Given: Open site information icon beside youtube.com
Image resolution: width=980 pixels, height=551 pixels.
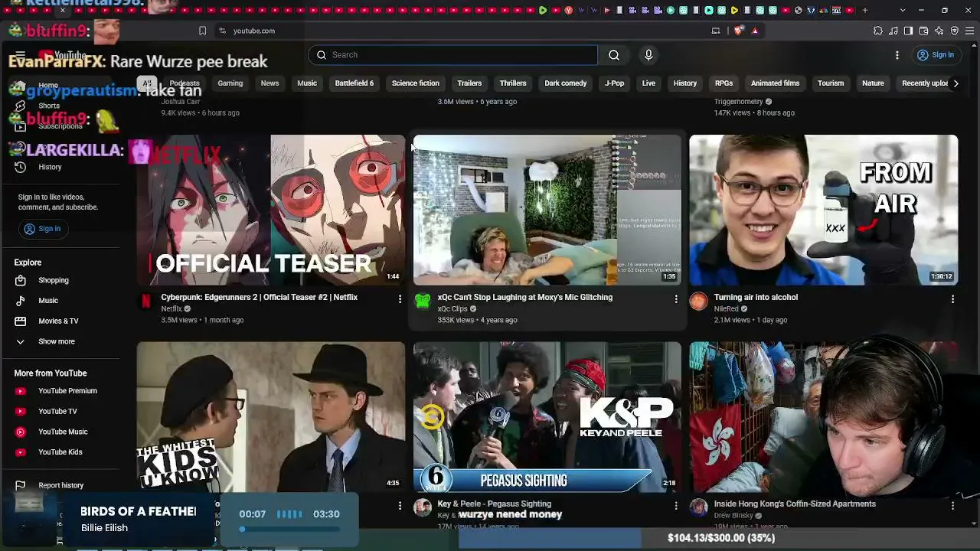Looking at the screenshot, I should click(222, 31).
